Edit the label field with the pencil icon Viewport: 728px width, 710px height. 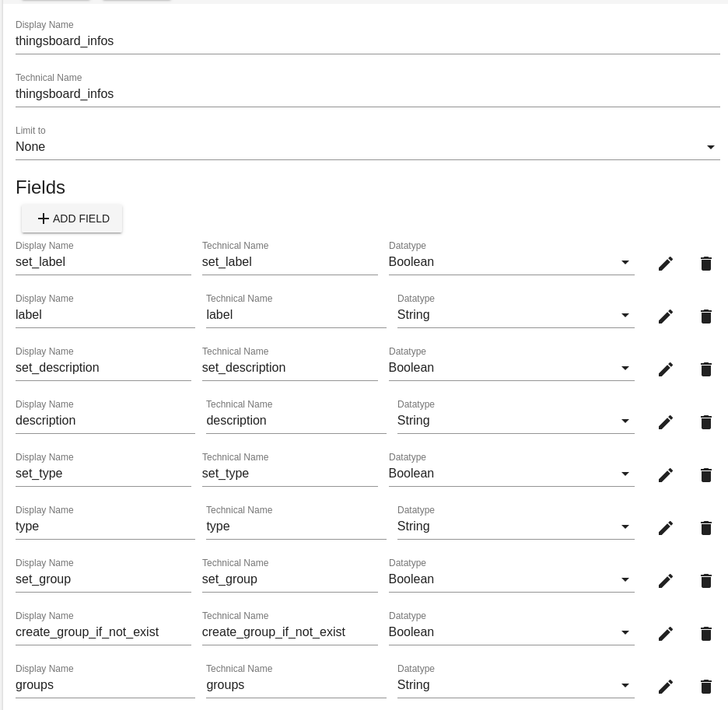pos(666,317)
